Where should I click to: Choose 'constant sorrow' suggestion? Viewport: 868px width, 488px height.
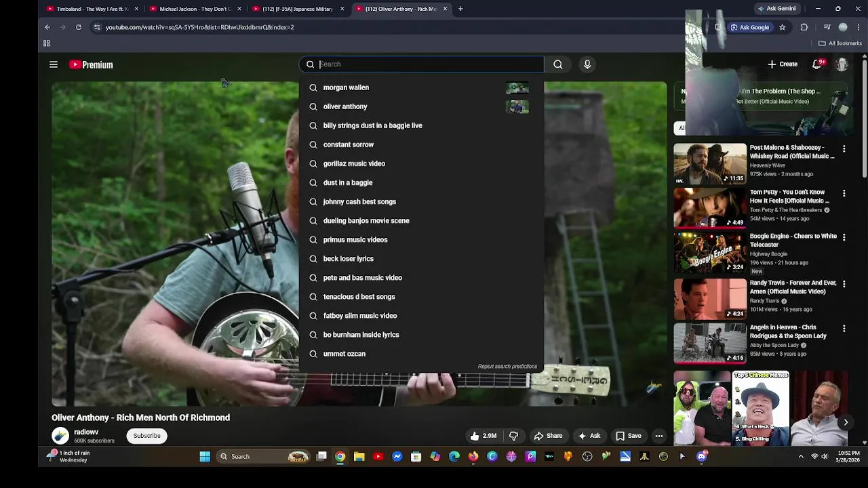click(x=421, y=144)
